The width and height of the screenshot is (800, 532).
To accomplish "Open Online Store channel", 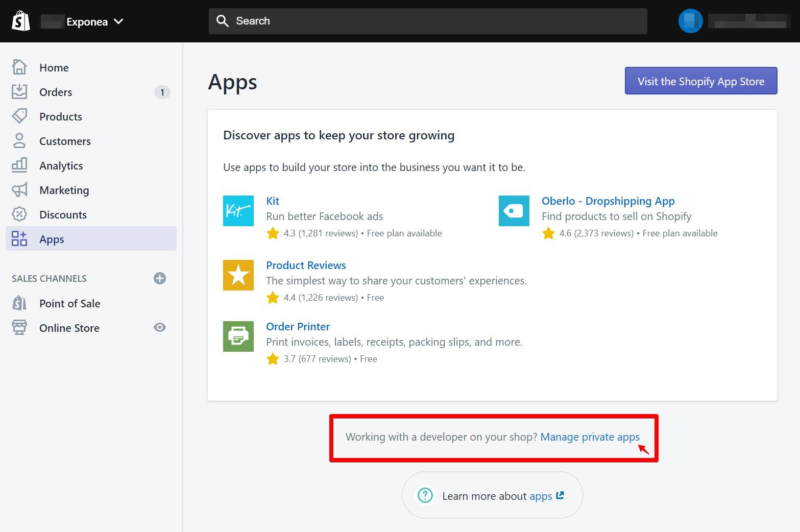I will coord(69,328).
